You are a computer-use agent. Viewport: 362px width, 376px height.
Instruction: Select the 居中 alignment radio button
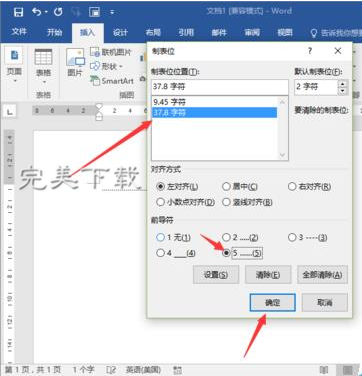tap(226, 186)
